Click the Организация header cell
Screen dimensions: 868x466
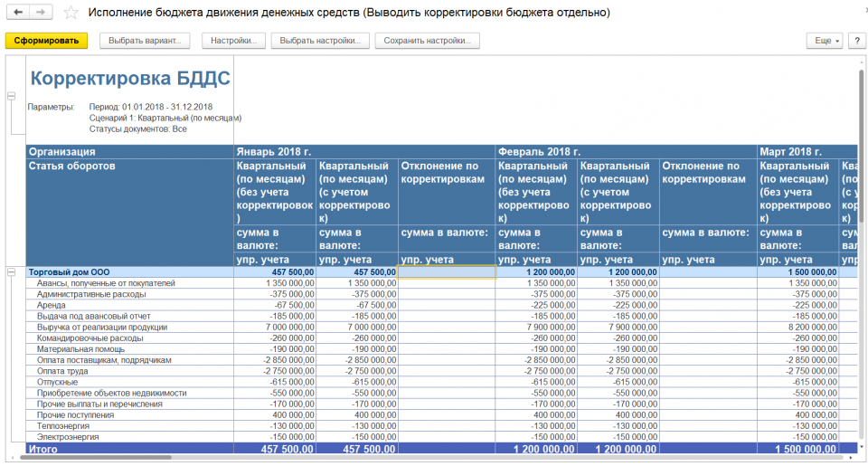coord(129,151)
